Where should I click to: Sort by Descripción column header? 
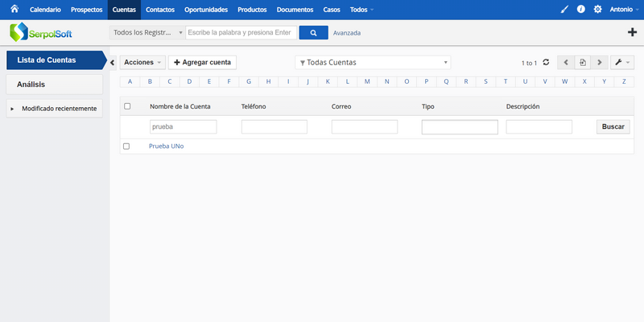pos(522,106)
